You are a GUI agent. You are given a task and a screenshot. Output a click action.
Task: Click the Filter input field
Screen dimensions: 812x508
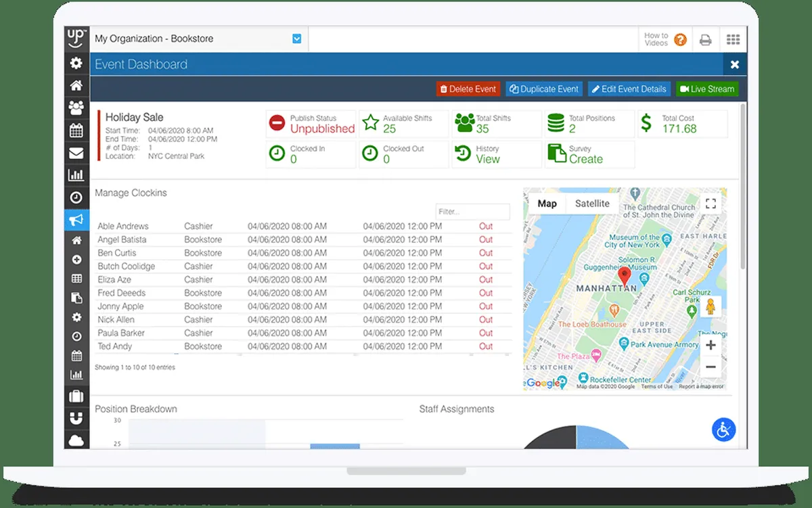point(472,212)
